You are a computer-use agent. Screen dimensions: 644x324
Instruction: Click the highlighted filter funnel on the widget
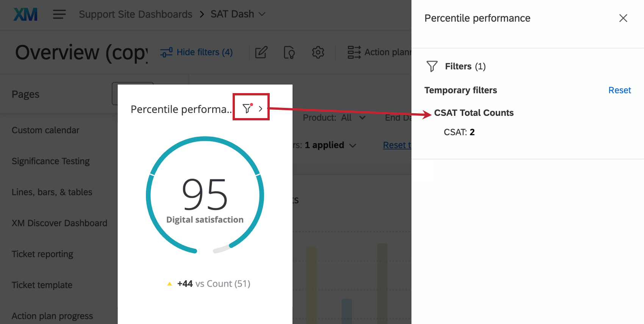247,108
